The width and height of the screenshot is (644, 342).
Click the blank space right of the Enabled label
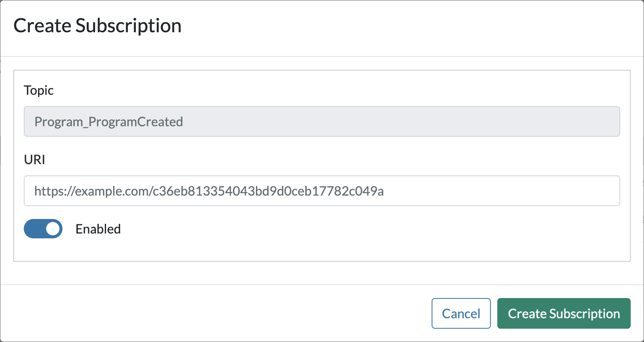pos(322,229)
